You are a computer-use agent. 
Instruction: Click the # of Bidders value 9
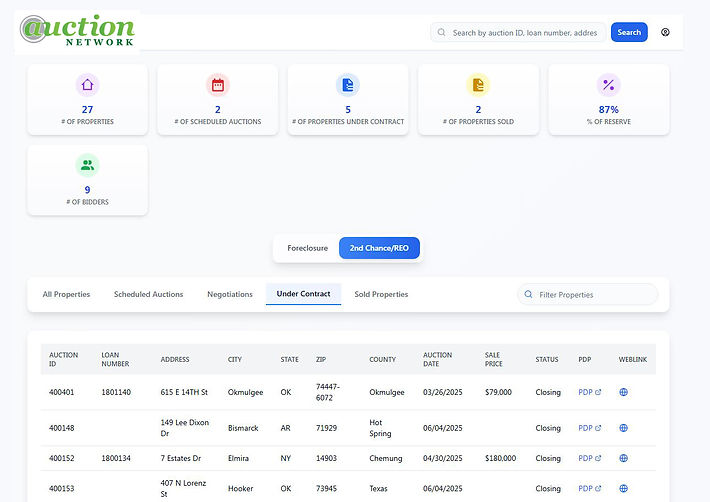click(87, 190)
